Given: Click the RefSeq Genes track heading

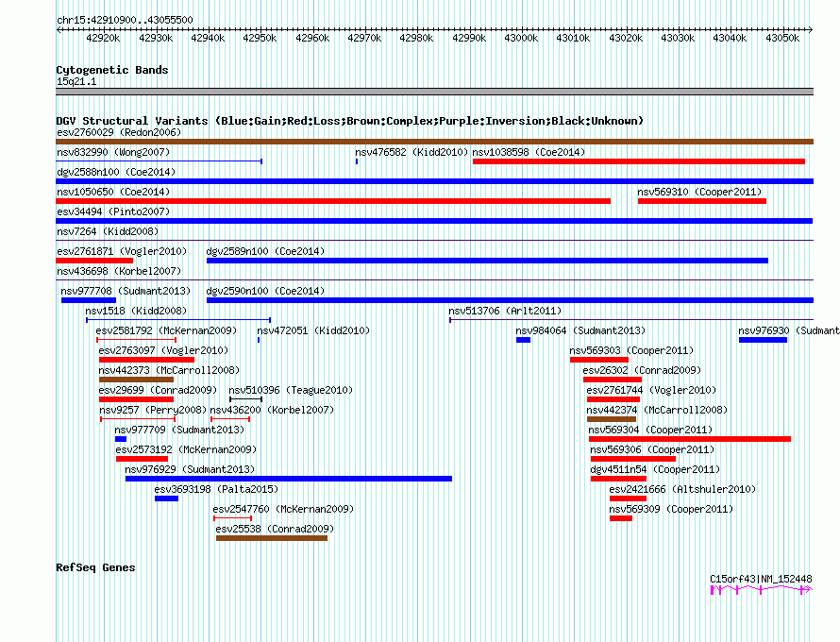Looking at the screenshot, I should (x=95, y=567).
